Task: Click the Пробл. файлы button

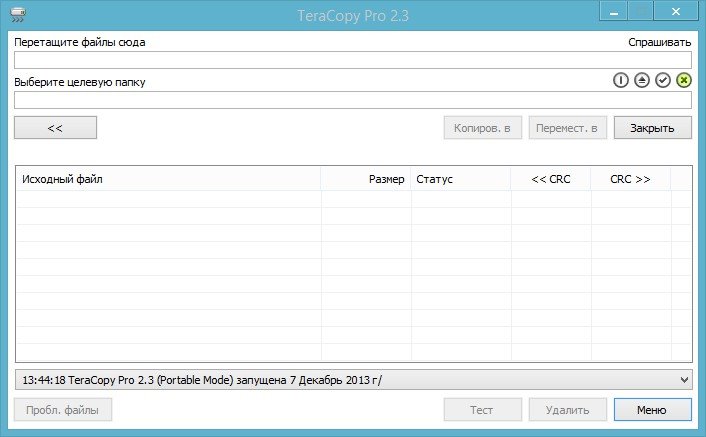Action: point(63,410)
